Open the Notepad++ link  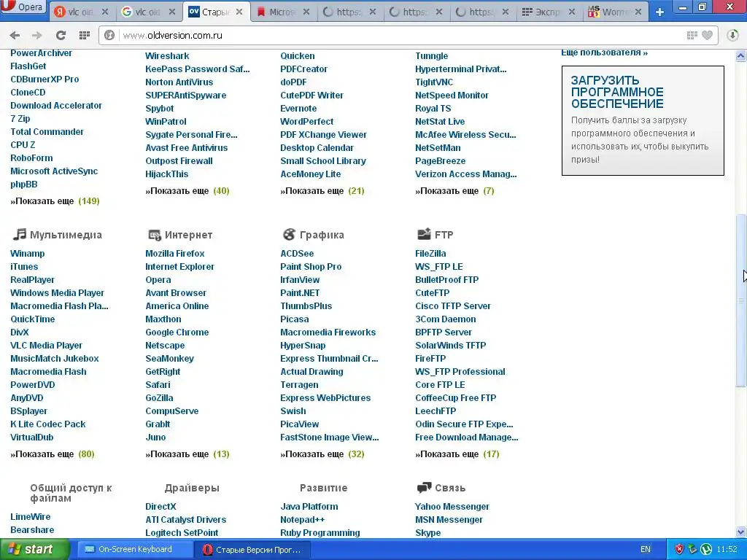point(303,520)
